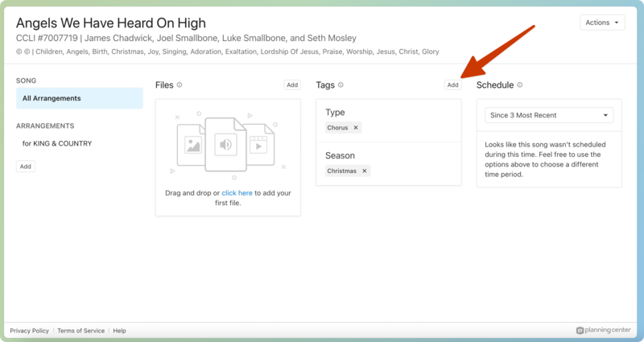Click the ARRANGEMENTS sidebar heading
The image size is (644, 342).
click(45, 126)
